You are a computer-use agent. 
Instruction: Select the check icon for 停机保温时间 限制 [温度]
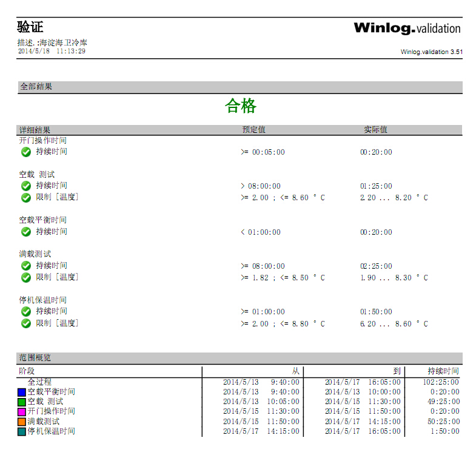tap(26, 323)
